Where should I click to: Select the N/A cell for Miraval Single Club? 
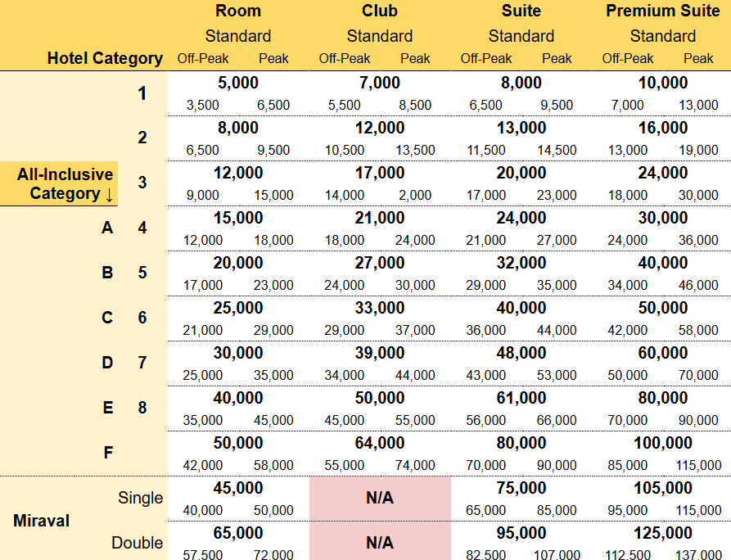coord(380,498)
